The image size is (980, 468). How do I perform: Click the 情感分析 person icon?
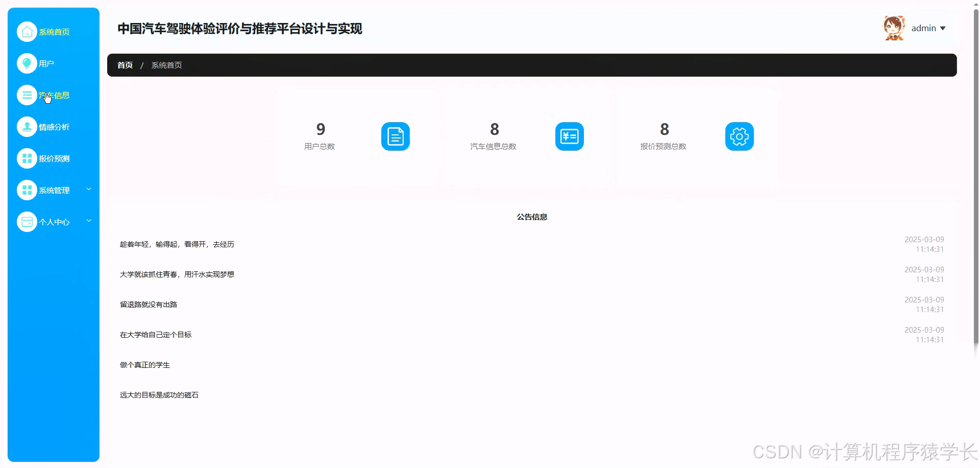click(27, 127)
